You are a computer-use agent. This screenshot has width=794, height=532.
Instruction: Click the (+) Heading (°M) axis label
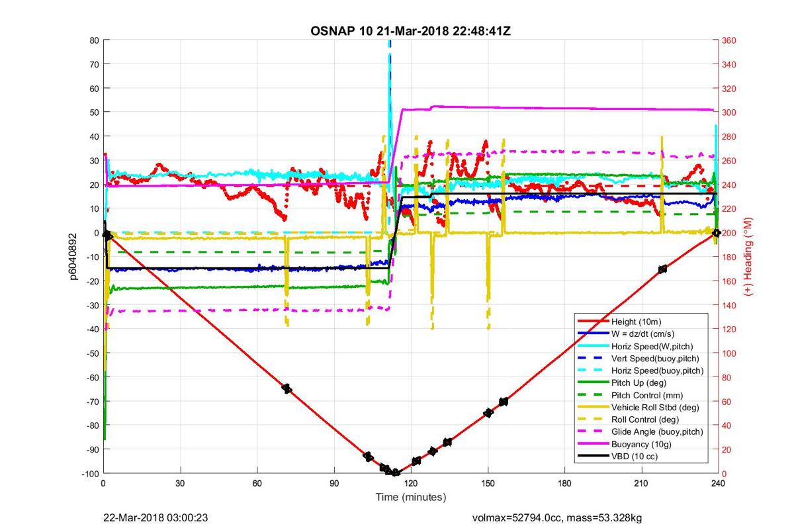click(749, 256)
